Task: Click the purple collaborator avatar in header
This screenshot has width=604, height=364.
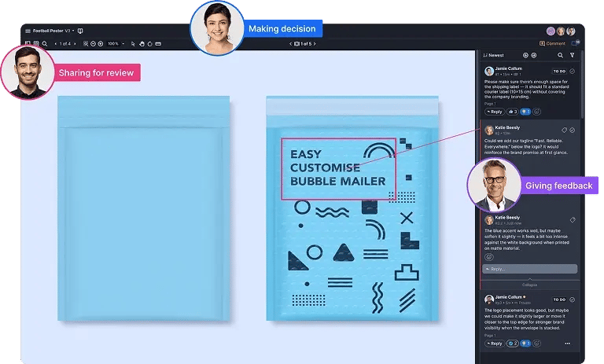Action: click(x=551, y=31)
